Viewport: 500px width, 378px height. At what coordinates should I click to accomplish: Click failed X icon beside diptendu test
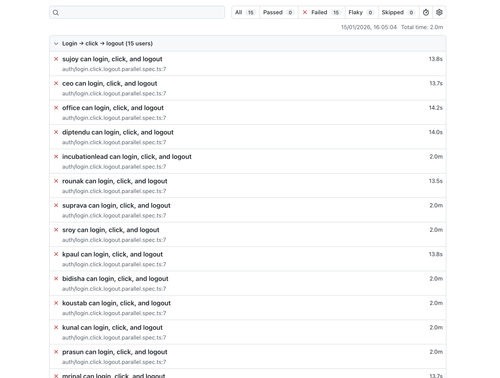pyautogui.click(x=56, y=132)
